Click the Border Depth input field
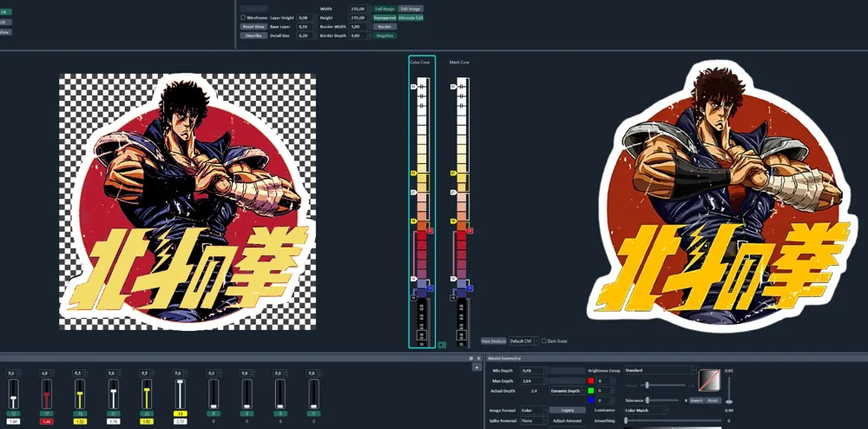 [x=360, y=36]
